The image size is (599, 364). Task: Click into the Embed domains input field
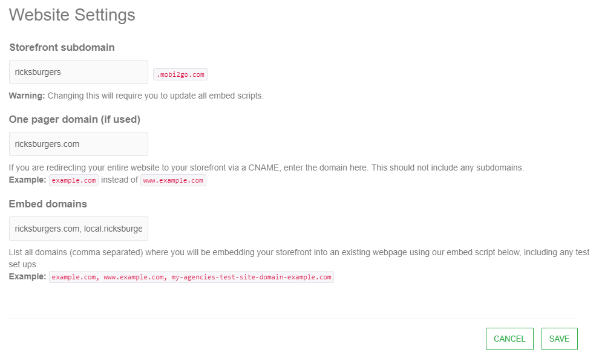[x=79, y=229]
